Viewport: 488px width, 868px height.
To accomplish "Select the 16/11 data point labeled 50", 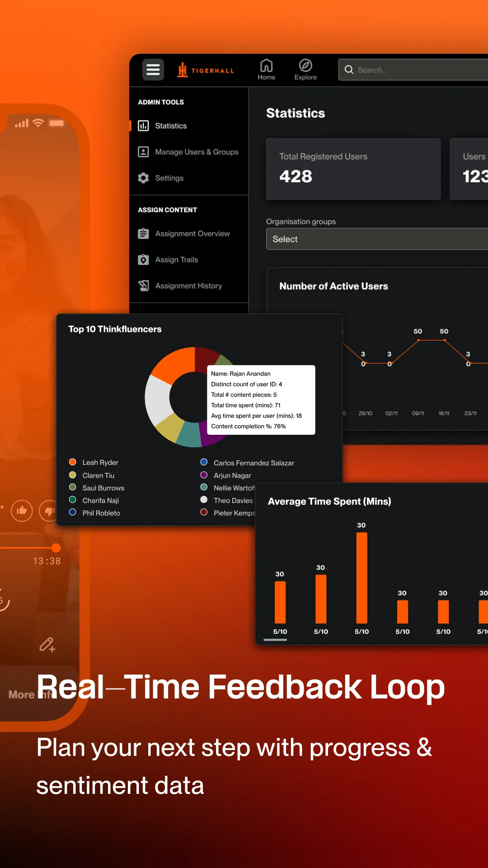I will tap(445, 340).
